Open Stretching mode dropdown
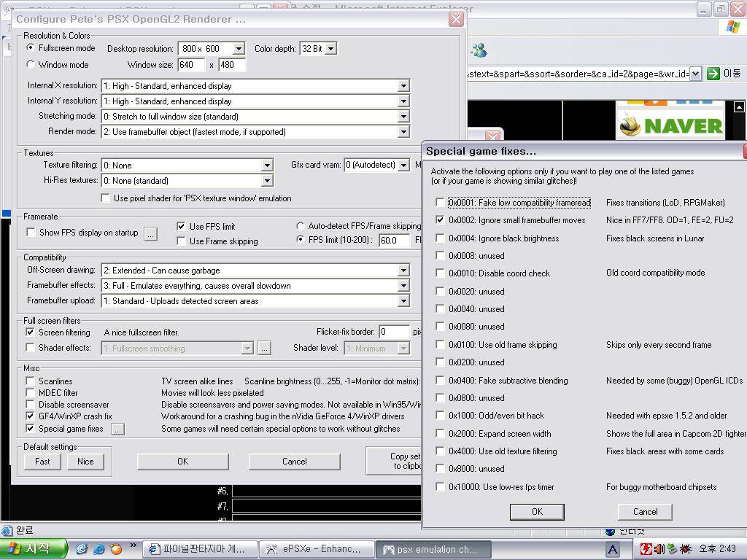 tap(403, 116)
